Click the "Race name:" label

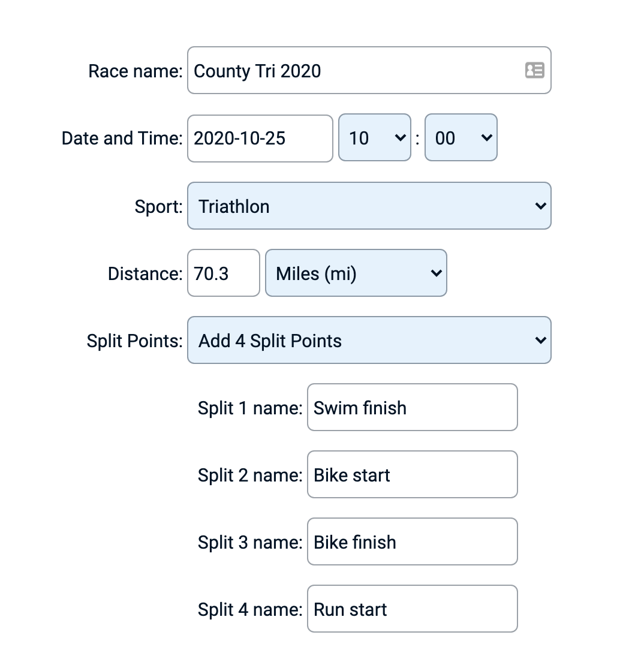tap(135, 71)
